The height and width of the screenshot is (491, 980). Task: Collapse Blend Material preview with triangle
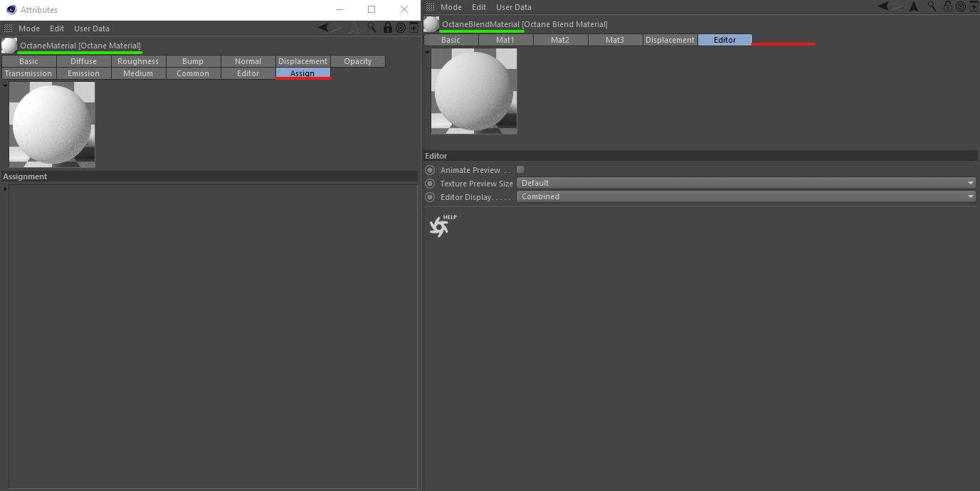427,52
